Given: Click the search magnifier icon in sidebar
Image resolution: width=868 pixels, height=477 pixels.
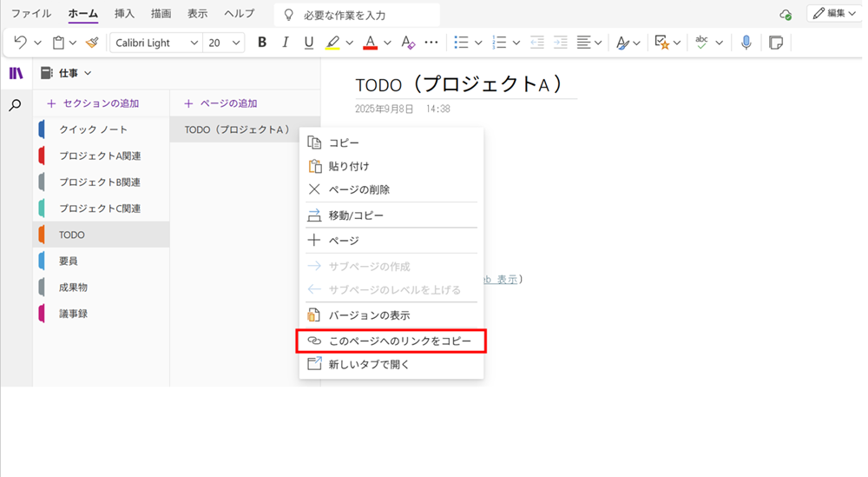Looking at the screenshot, I should click(x=16, y=105).
